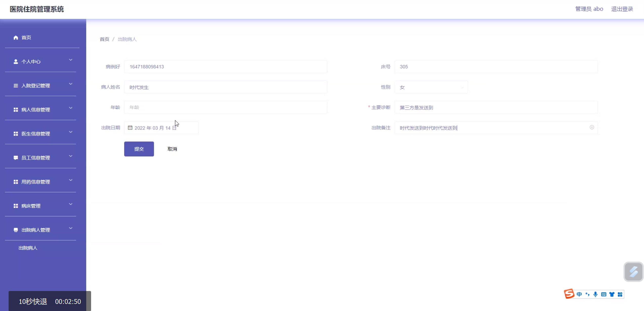The image size is (644, 311).
Task: Select the 出院病人 submenu item
Action: click(28, 248)
